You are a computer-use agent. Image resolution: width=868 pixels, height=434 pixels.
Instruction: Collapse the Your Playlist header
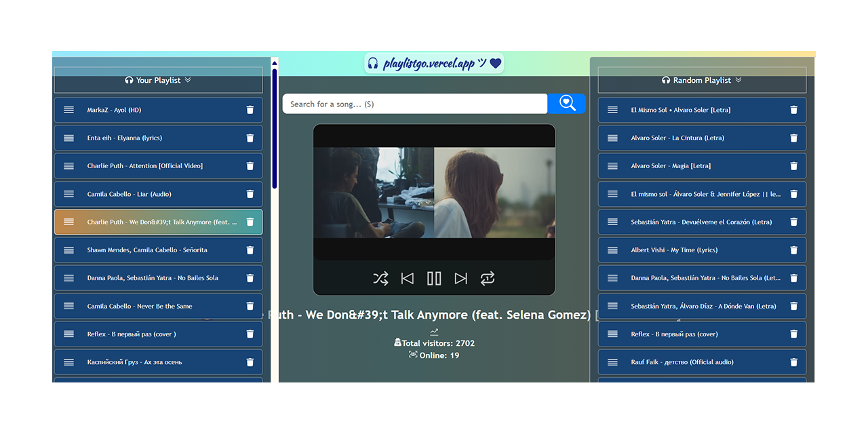point(158,80)
